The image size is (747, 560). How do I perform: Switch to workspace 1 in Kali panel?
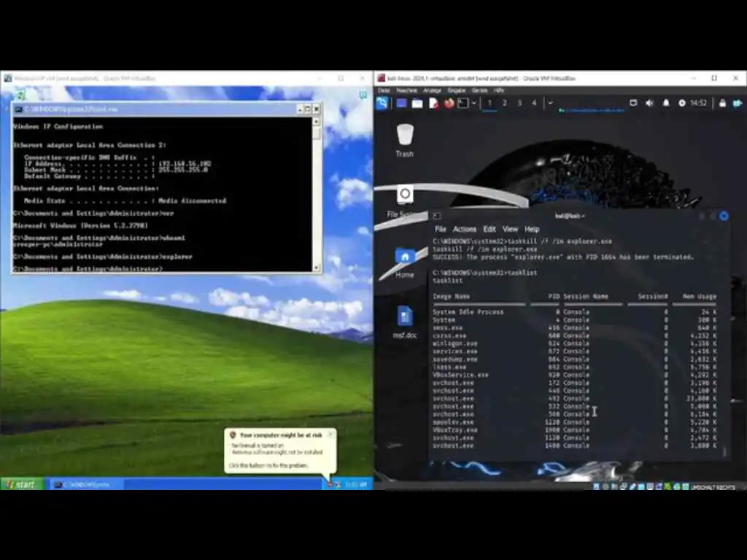pos(489,103)
